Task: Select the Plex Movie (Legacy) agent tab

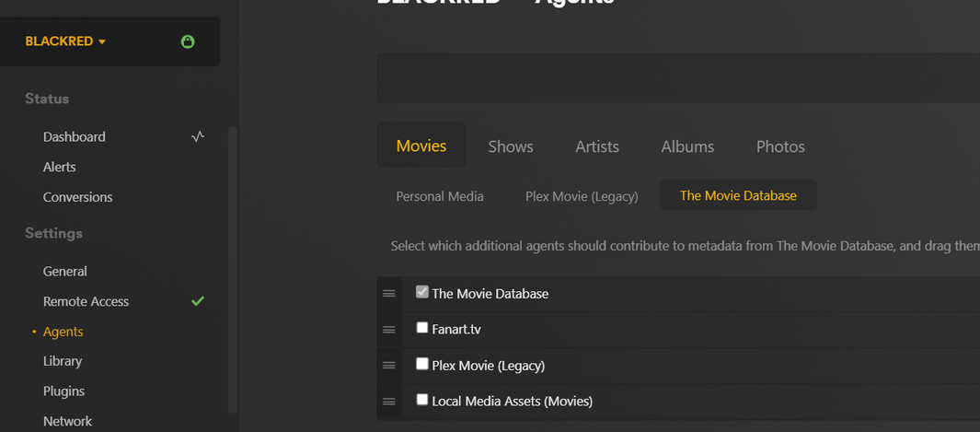Action: pyautogui.click(x=582, y=196)
